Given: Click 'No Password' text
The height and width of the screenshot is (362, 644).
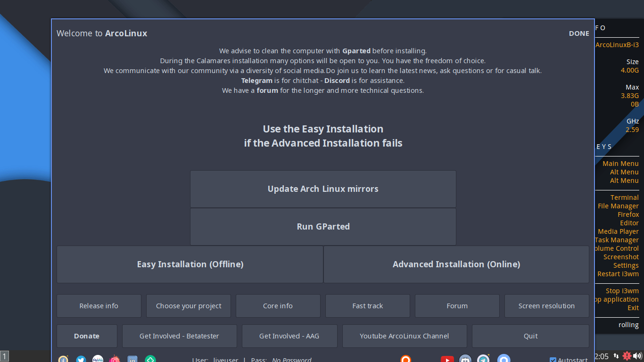Looking at the screenshot, I should click(292, 360).
